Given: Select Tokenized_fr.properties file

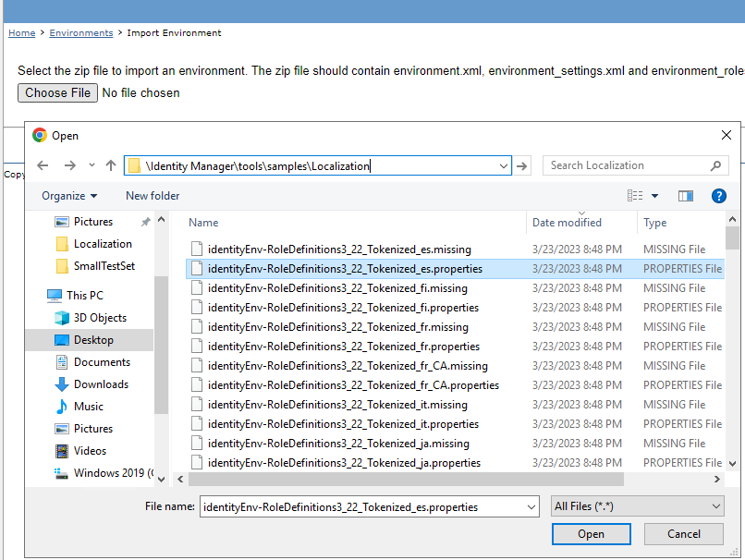Looking at the screenshot, I should [x=455, y=347].
